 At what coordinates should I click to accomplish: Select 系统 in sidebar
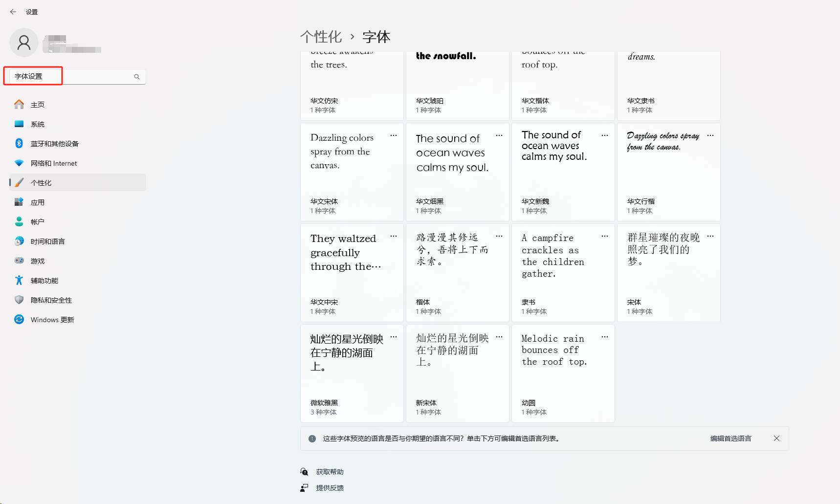click(78, 124)
